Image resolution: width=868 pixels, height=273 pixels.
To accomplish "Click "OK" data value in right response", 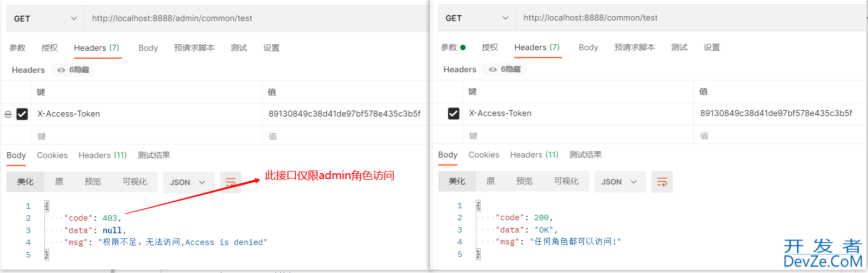I will [544, 230].
